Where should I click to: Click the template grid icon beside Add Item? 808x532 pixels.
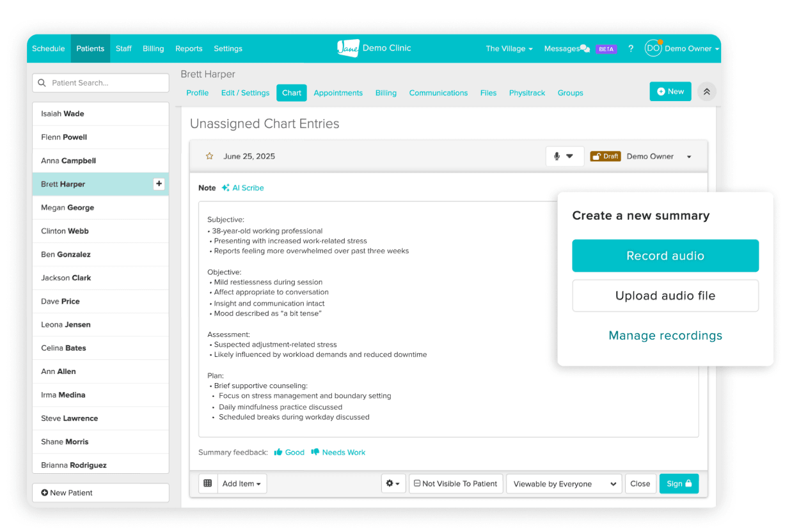(207, 483)
